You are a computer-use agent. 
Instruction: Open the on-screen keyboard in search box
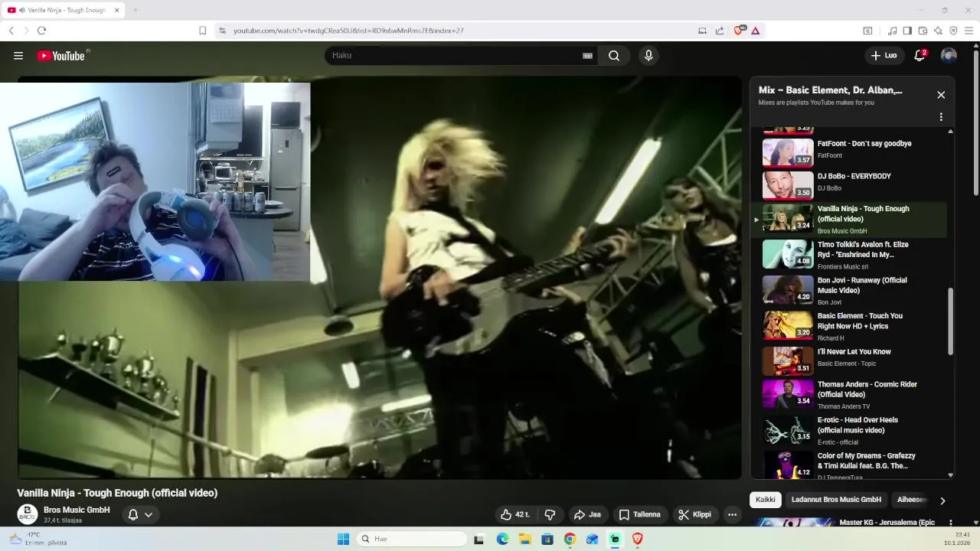pos(587,56)
